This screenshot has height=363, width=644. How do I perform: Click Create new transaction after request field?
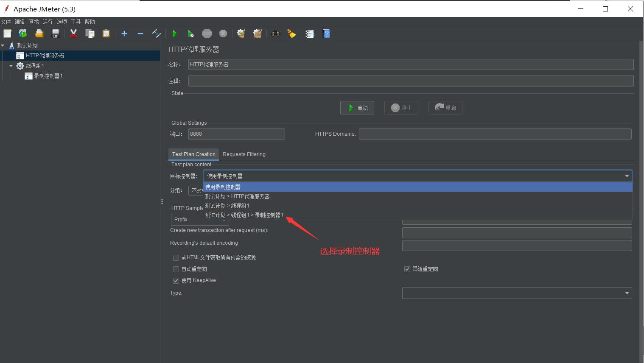click(x=517, y=233)
